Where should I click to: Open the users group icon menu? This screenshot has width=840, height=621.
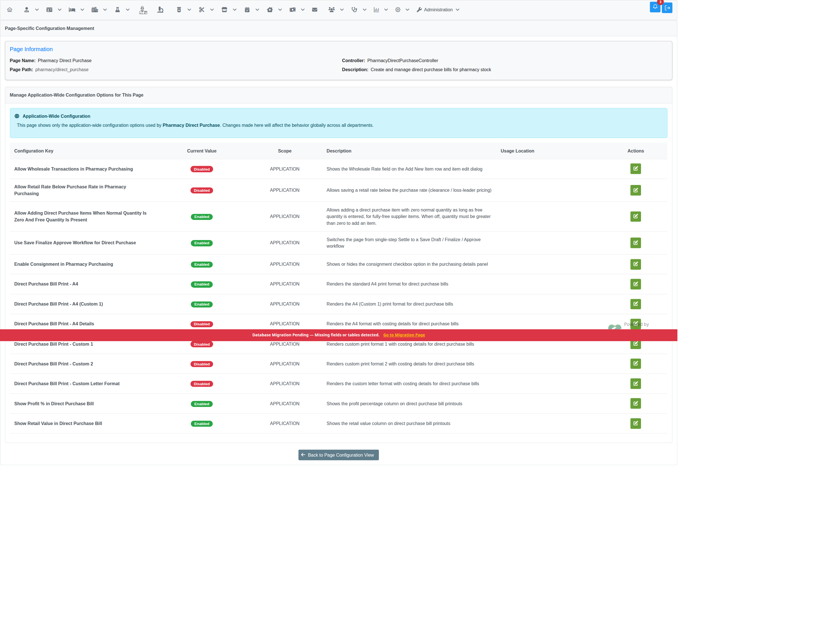[331, 10]
